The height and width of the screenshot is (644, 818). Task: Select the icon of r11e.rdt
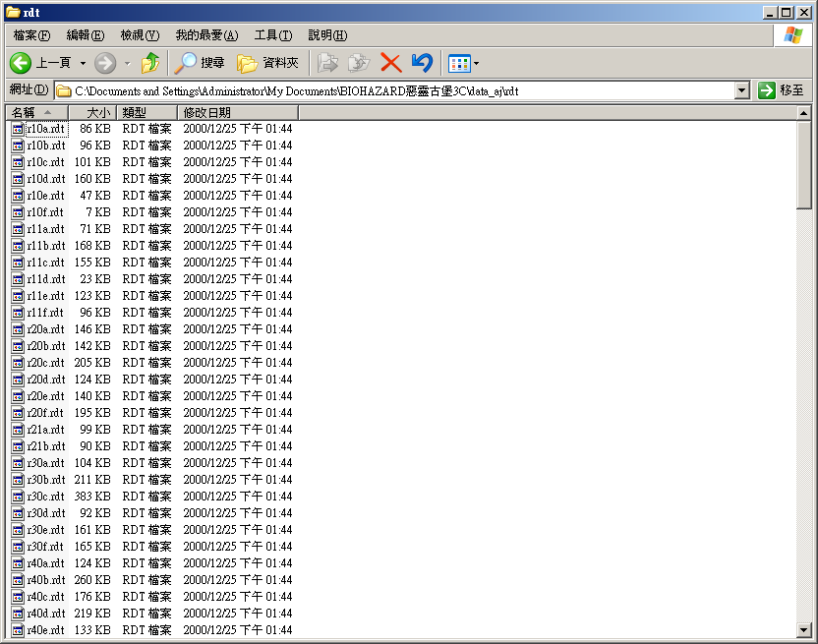(18, 296)
